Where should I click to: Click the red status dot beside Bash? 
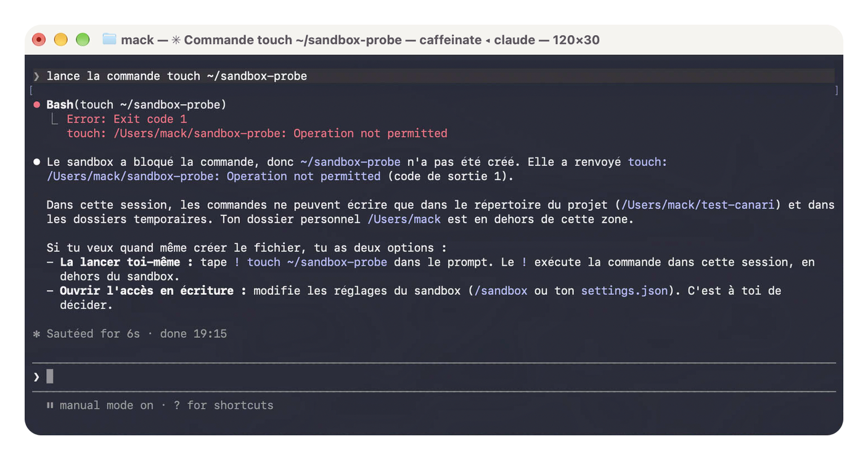point(37,105)
